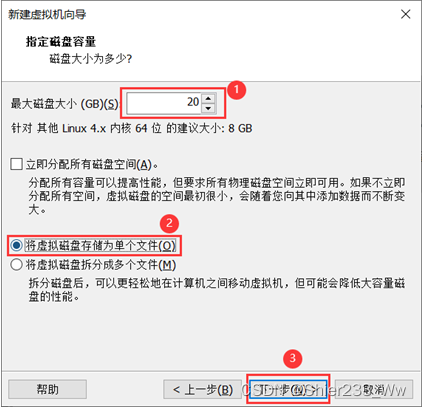The image size is (422, 408).
Task: Close the 新建虚拟机向导 dialog with X
Action: point(405,14)
